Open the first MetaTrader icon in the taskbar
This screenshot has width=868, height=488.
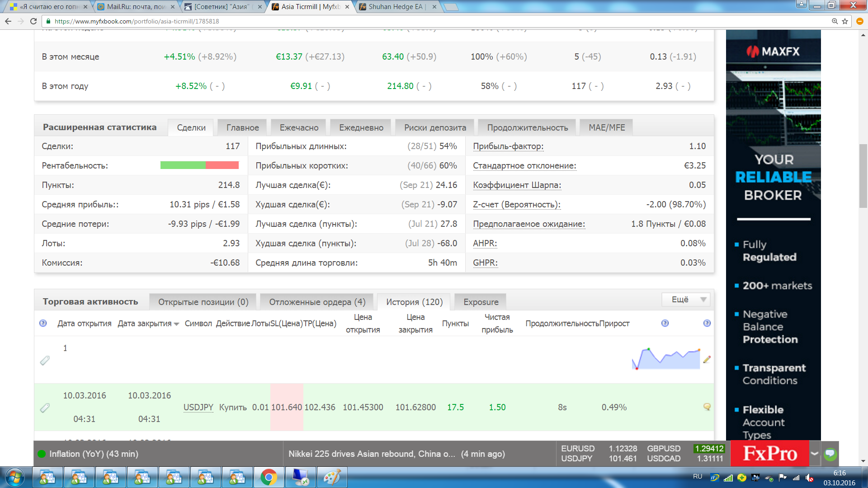(47, 477)
